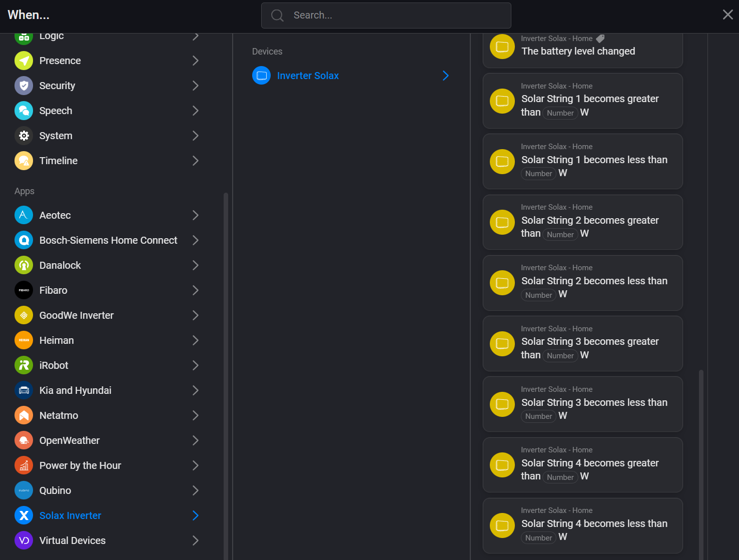
Task: Expand the Bosch-Siemens Home Connect chevron
Action: [x=196, y=240]
